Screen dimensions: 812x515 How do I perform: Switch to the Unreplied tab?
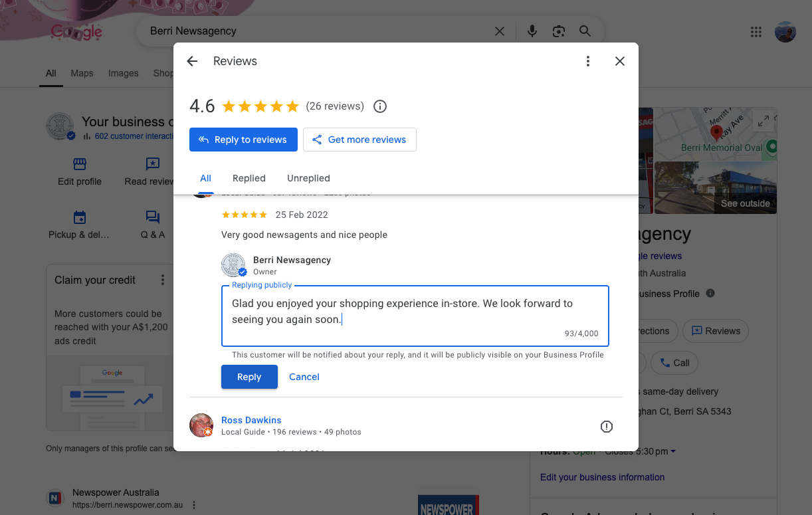click(308, 178)
